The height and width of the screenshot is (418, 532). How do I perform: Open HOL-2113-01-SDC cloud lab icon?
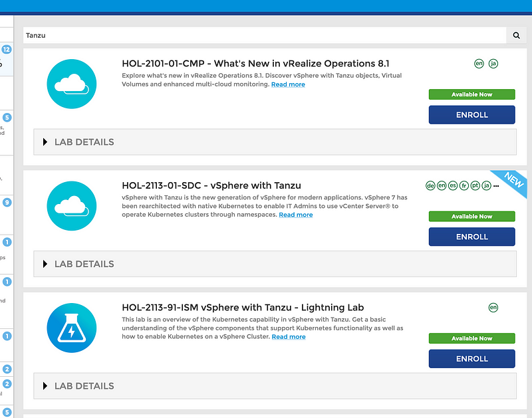pos(72,206)
